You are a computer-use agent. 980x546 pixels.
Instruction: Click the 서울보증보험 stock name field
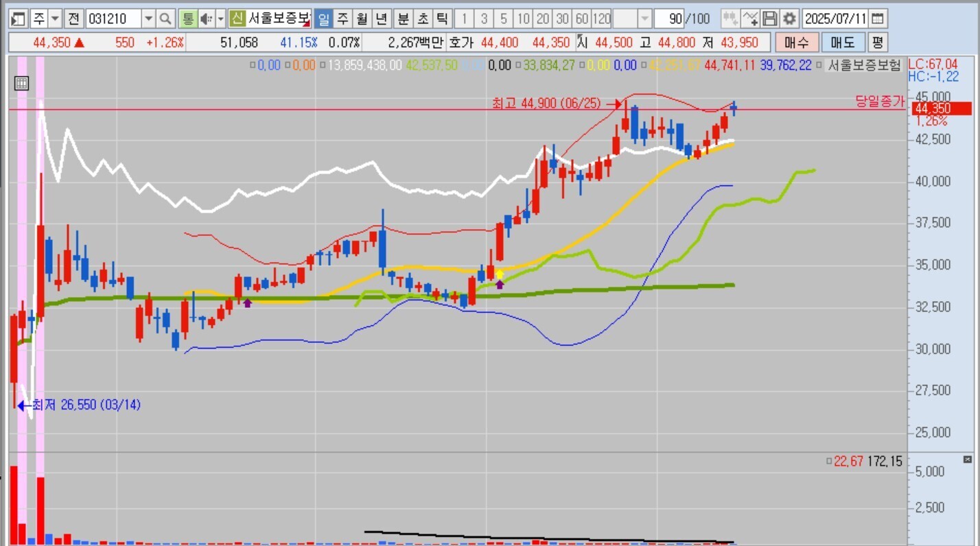coord(279,19)
